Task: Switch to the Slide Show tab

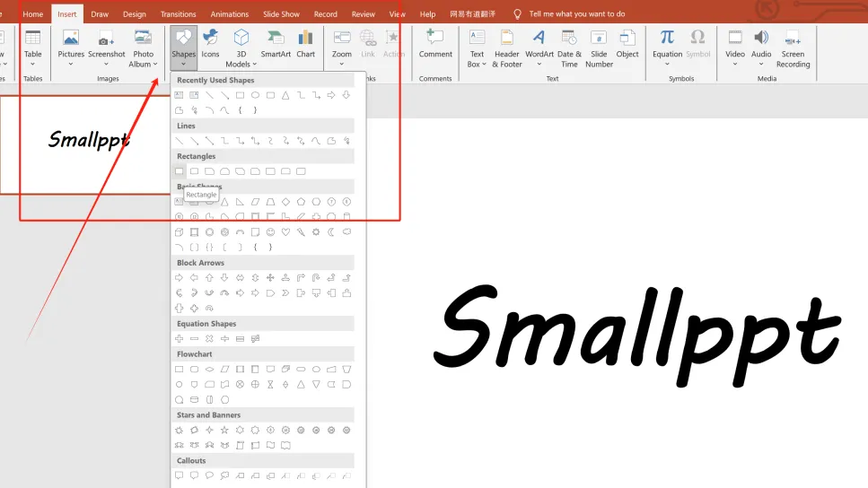Action: (281, 13)
